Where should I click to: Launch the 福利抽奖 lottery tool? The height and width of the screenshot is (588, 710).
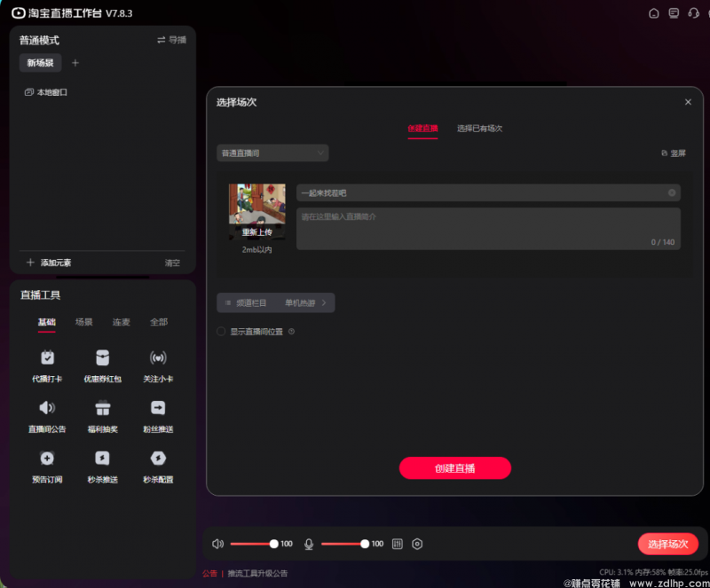(103, 409)
